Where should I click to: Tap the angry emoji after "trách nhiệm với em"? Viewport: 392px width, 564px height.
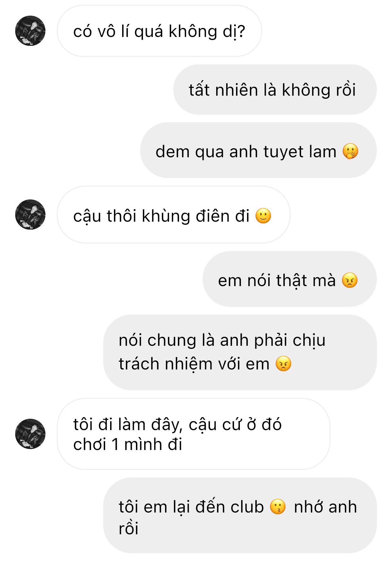pos(283,363)
